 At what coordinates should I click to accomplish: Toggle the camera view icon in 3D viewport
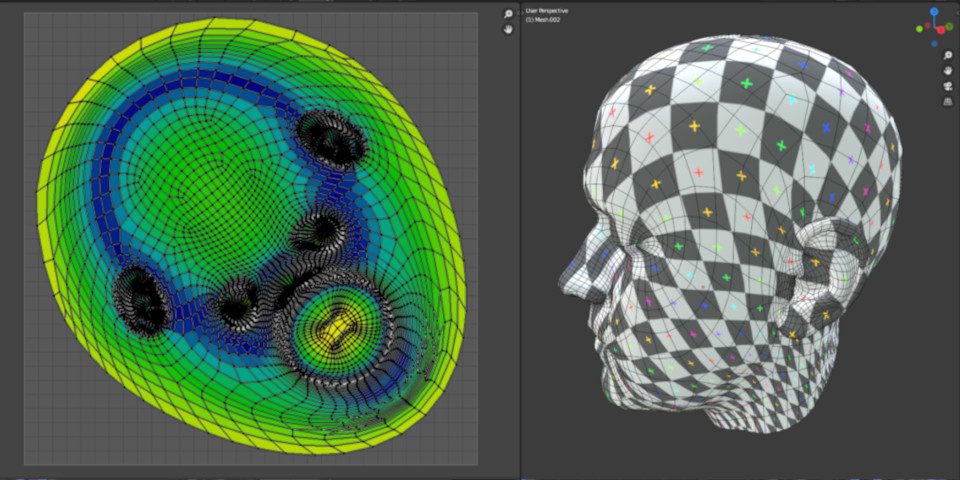(x=946, y=86)
